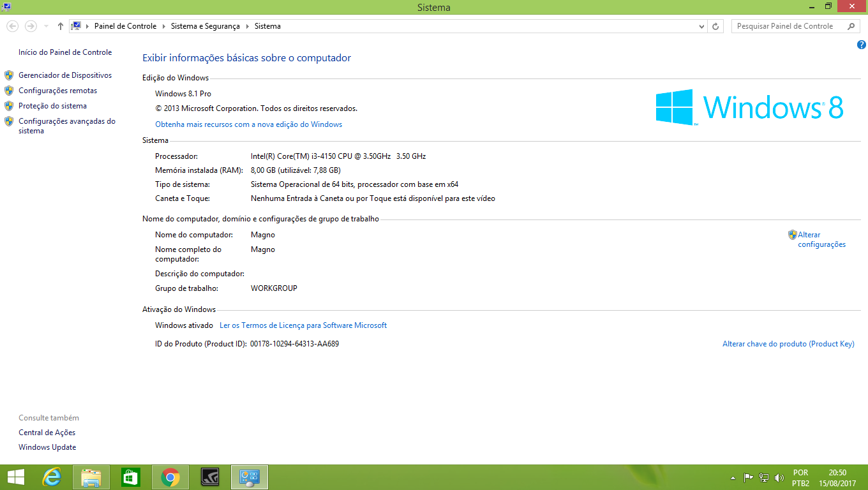868x490 pixels.
Task: Open recent locations dropdown arrow
Action: 46,26
